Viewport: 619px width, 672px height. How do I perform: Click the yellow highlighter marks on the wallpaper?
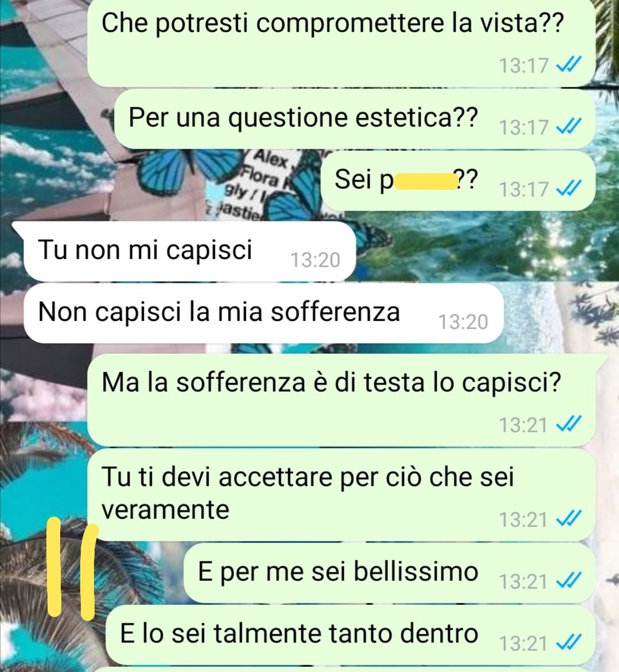point(73,569)
